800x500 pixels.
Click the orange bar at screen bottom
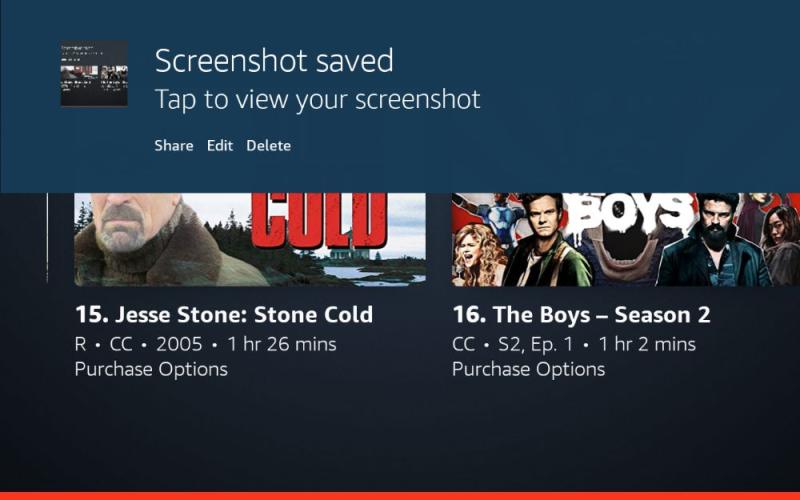click(x=400, y=496)
